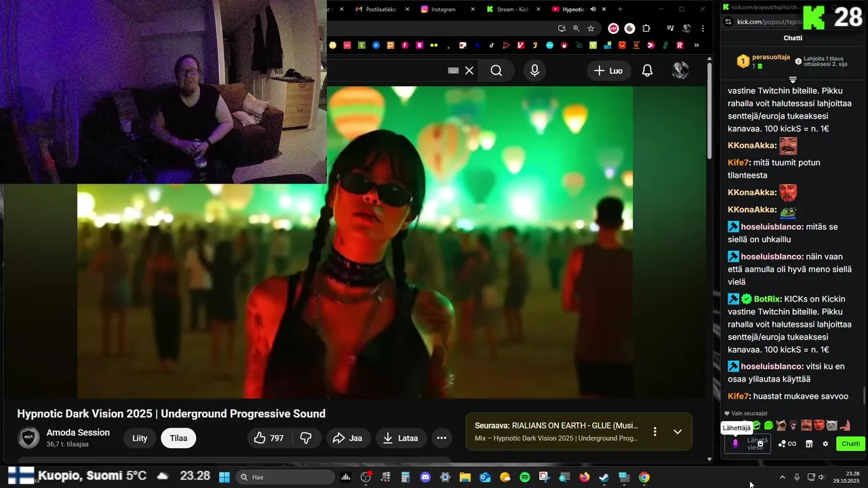Open perasuoltaja's profile in chat leaderboard

(x=771, y=58)
